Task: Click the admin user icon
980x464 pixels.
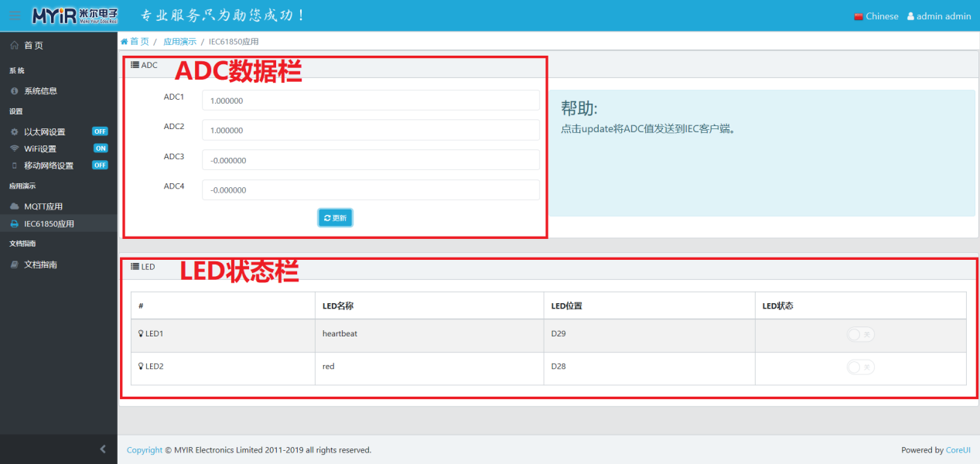Action: pyautogui.click(x=910, y=16)
